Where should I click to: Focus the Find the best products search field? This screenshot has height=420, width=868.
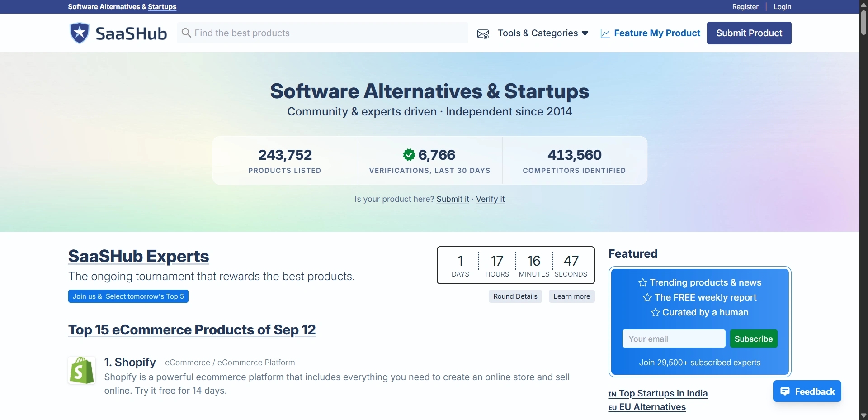pos(322,33)
